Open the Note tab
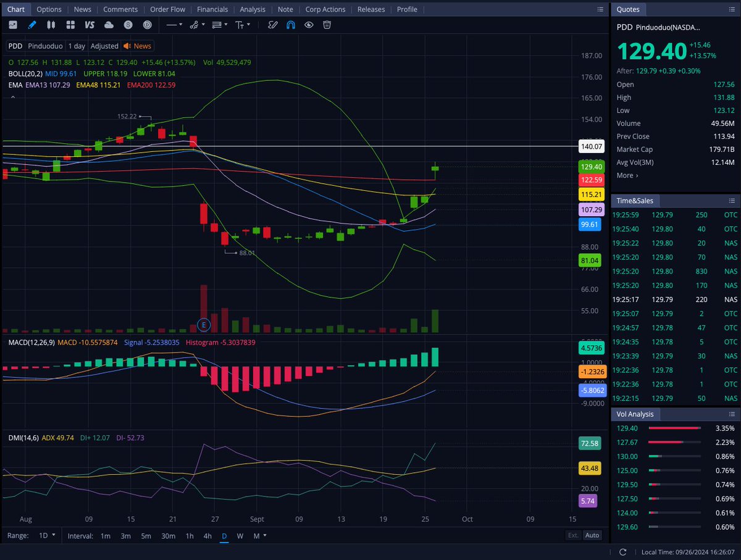Viewport: 741px width, 560px height. (x=285, y=9)
